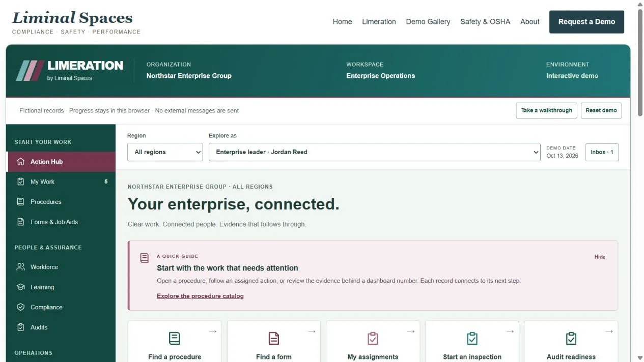The height and width of the screenshot is (362, 644).
Task: Click the My Work clipboard icon
Action: point(20,182)
